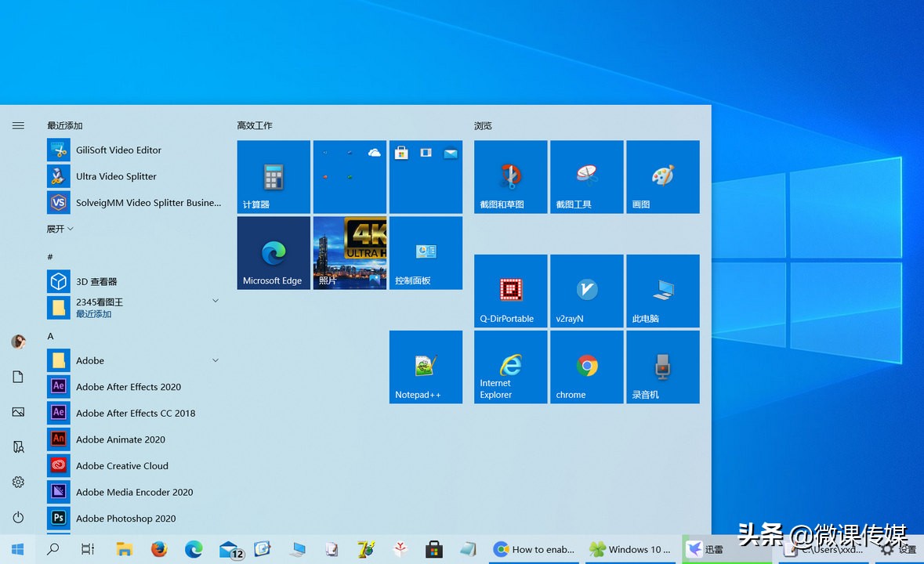The image size is (924, 564).
Task: Open Adobe Photoshop 2020 from the app list
Action: tap(125, 518)
